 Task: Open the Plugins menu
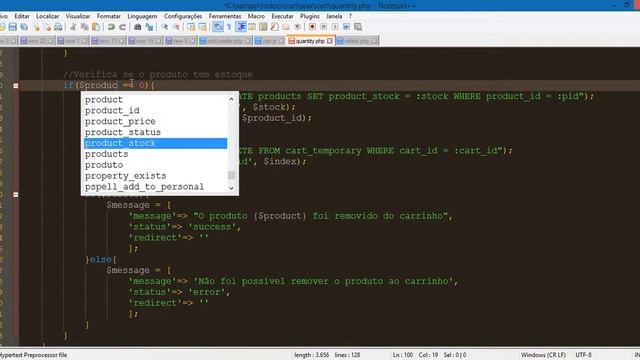pyautogui.click(x=310, y=16)
